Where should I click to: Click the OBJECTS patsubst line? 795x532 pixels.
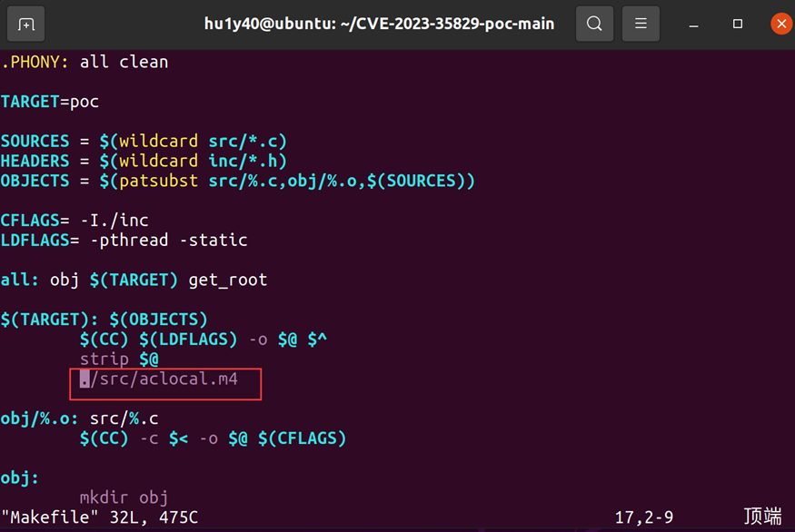tap(237, 181)
